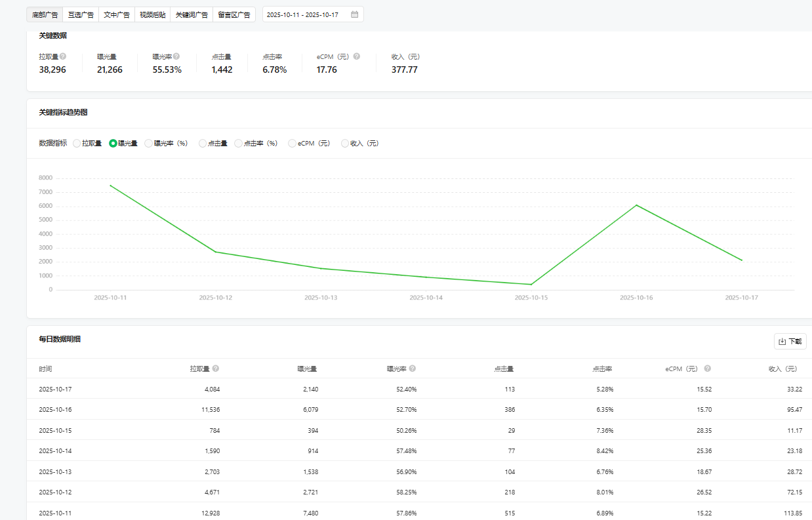Click the download icon in daily data section

point(782,342)
